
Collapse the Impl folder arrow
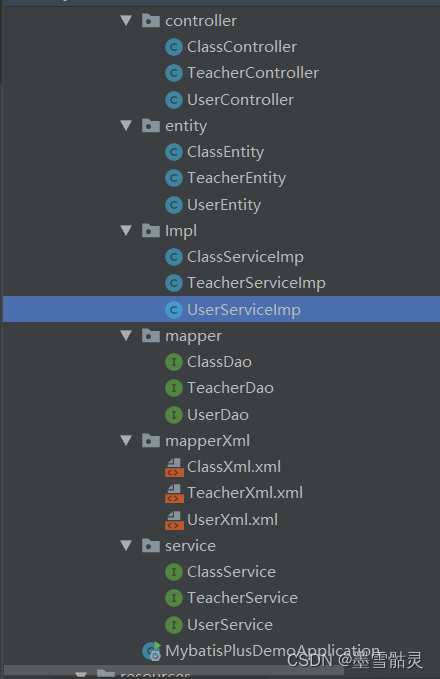tap(126, 230)
